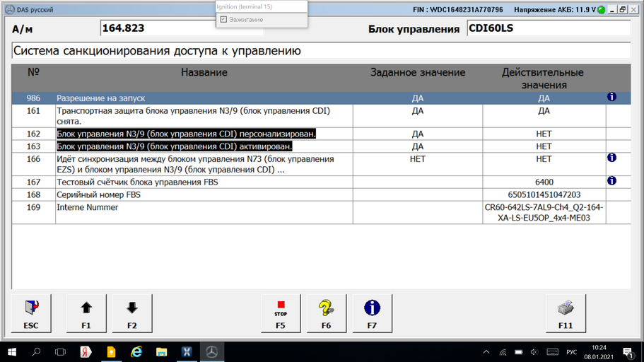644x362 pixels.
Task: Click the Система санкционирования доступа heading
Action: point(157,51)
